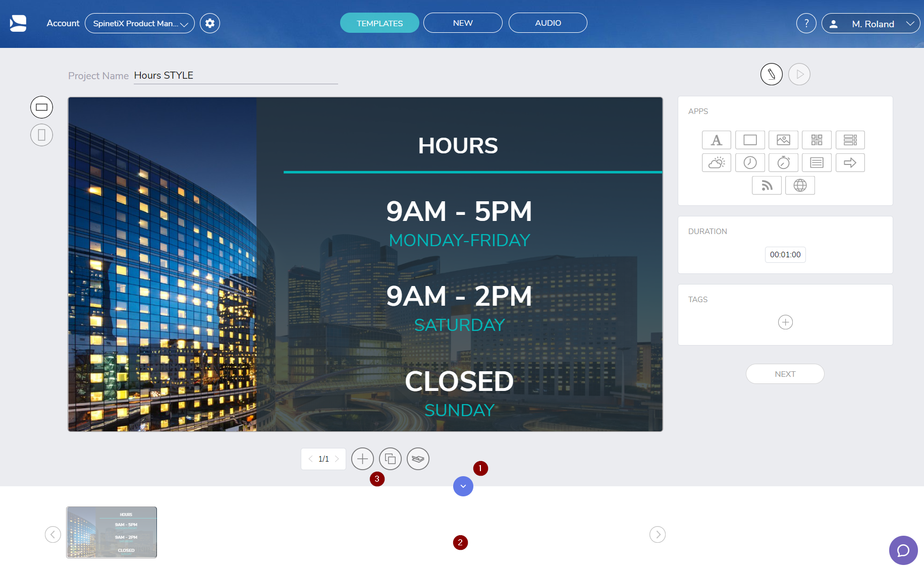Open the chat support bubble
Viewport: 924px width, 568px height.
pos(903,550)
